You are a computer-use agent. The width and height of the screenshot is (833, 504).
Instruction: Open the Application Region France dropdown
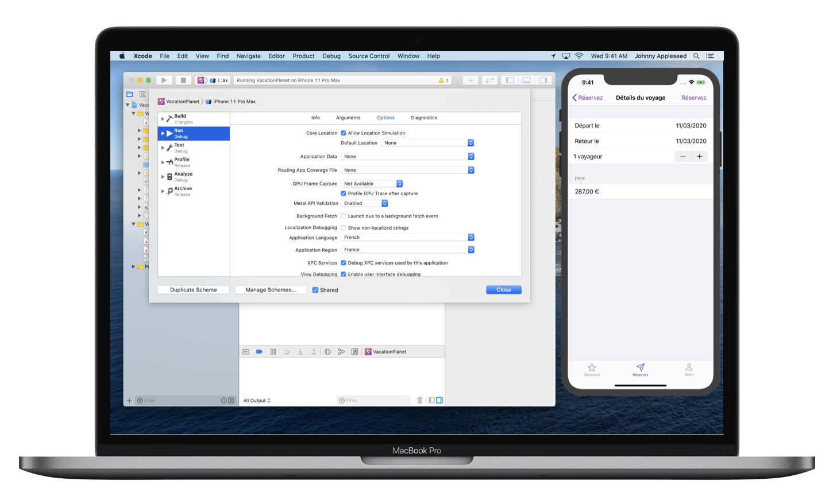pyautogui.click(x=408, y=250)
